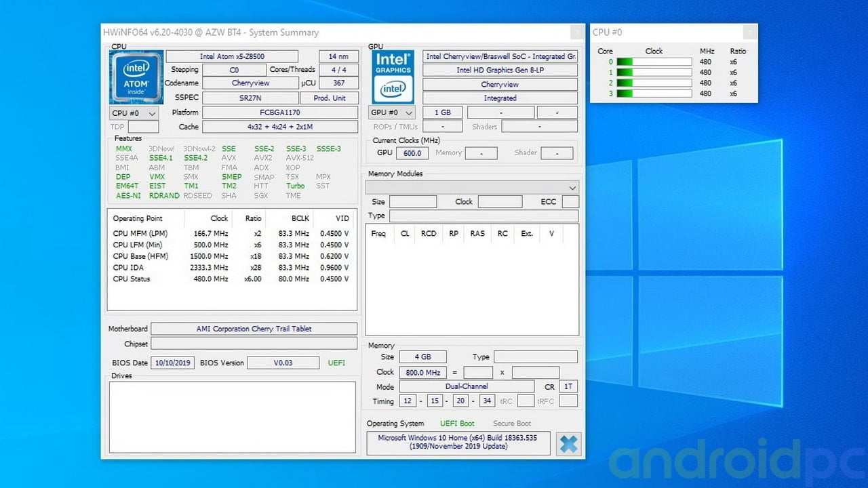Click the RDRAND feature label
The width and height of the screenshot is (868, 488).
164,196
